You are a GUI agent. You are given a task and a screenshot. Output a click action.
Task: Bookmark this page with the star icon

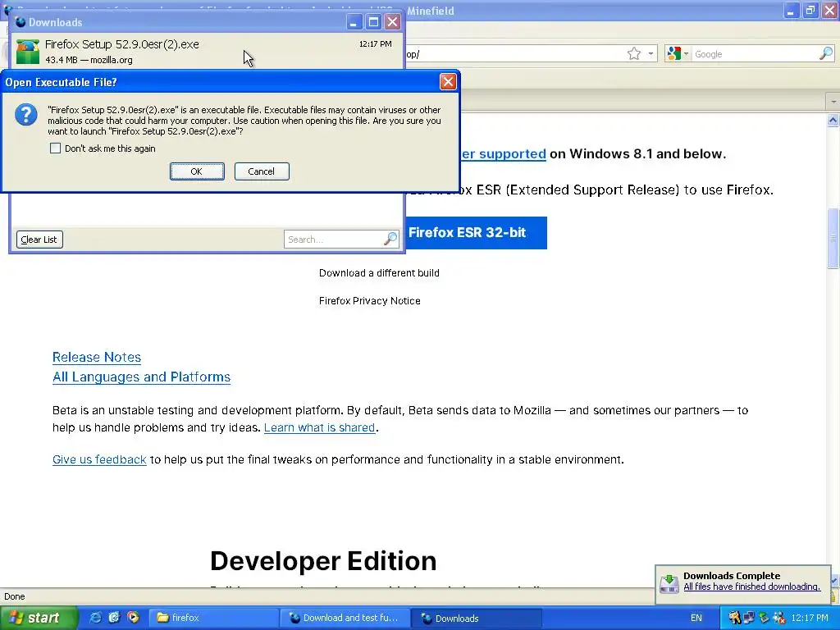click(x=634, y=53)
